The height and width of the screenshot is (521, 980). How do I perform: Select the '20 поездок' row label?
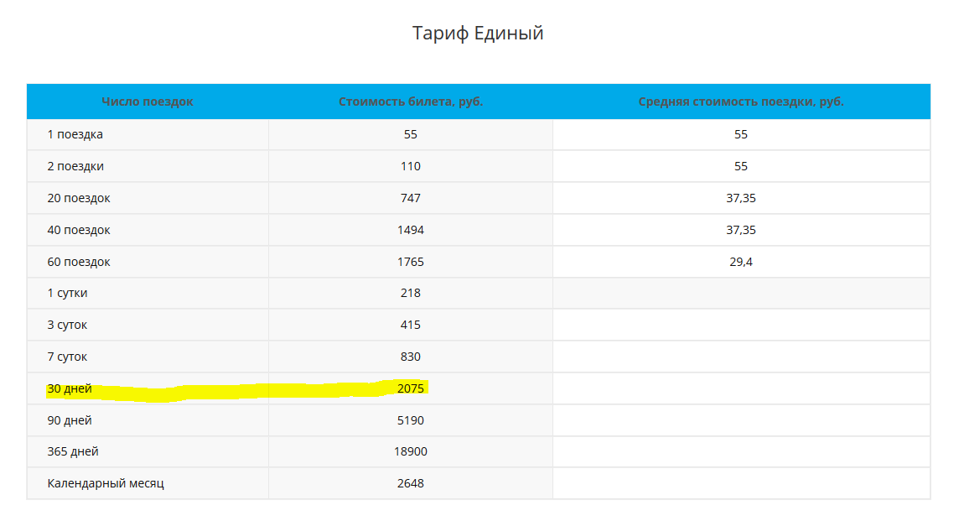(x=79, y=198)
